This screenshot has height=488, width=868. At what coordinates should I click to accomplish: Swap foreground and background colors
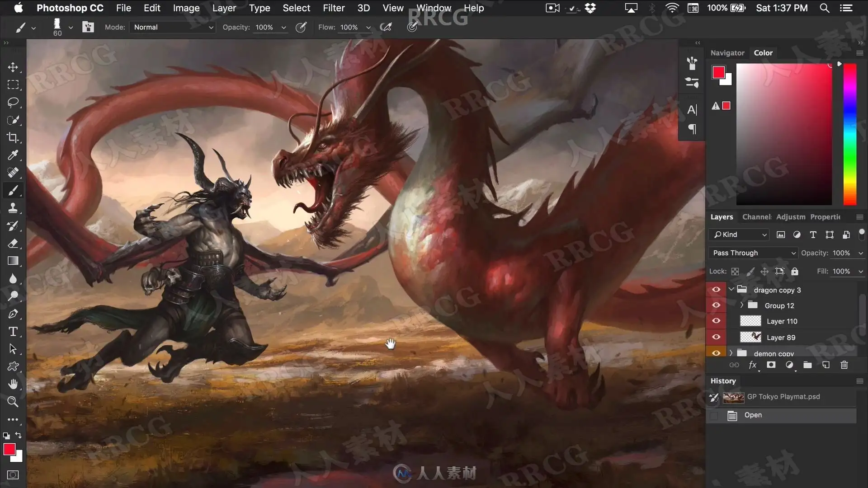(19, 436)
